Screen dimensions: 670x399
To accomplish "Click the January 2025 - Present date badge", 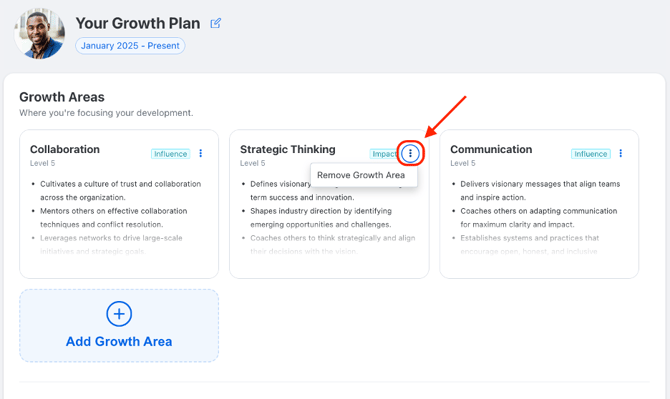I will tap(130, 46).
